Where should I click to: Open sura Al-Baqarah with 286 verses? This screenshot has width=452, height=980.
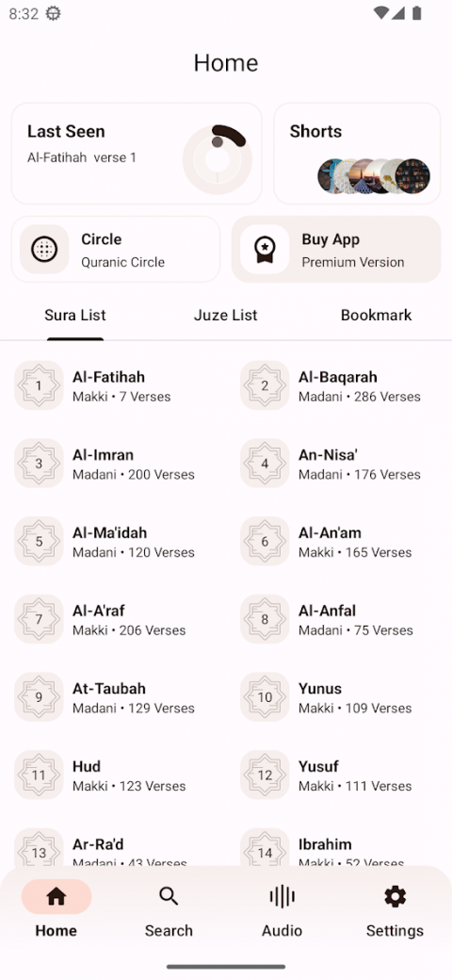coord(331,385)
